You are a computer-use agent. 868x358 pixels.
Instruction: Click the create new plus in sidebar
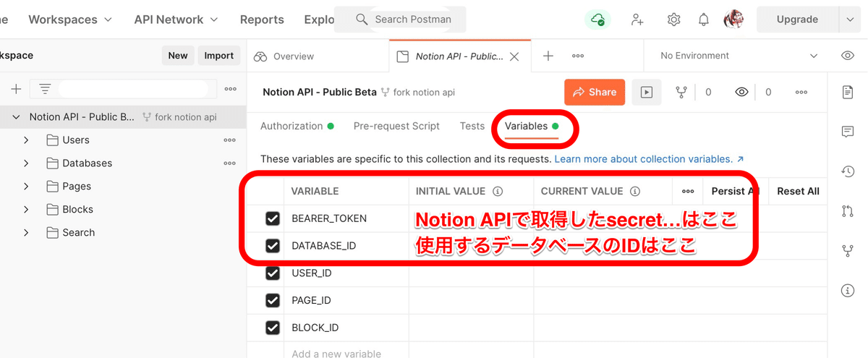tap(16, 89)
